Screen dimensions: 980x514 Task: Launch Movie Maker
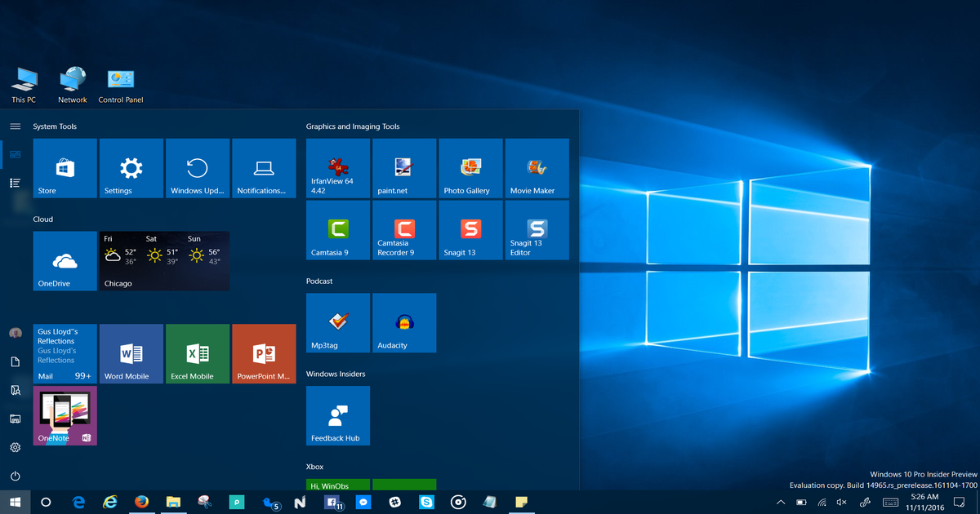click(537, 168)
